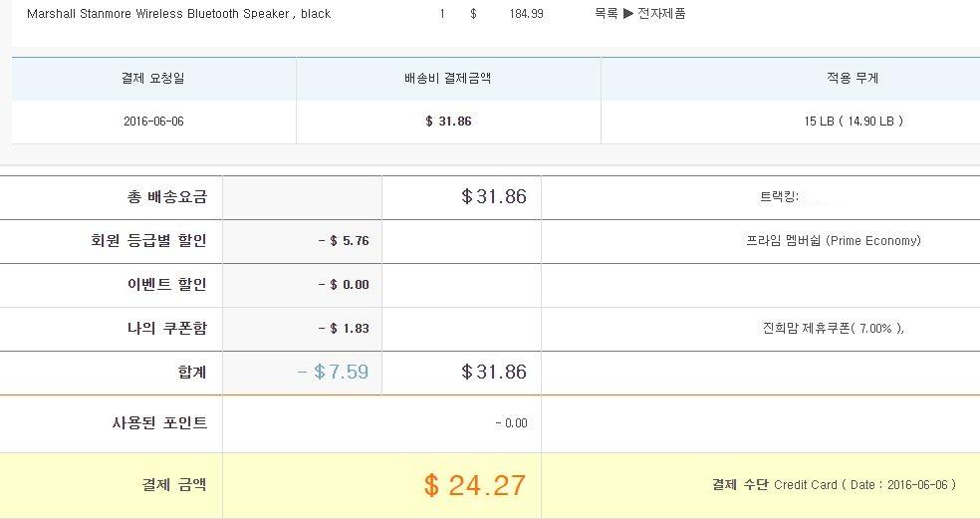
Task: Click the 회원 등급별 할인 label
Action: click(148, 241)
